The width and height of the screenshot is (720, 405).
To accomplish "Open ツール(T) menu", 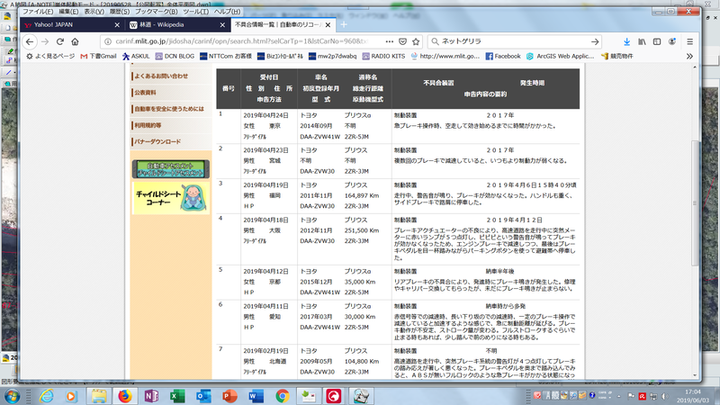I will pos(196,11).
